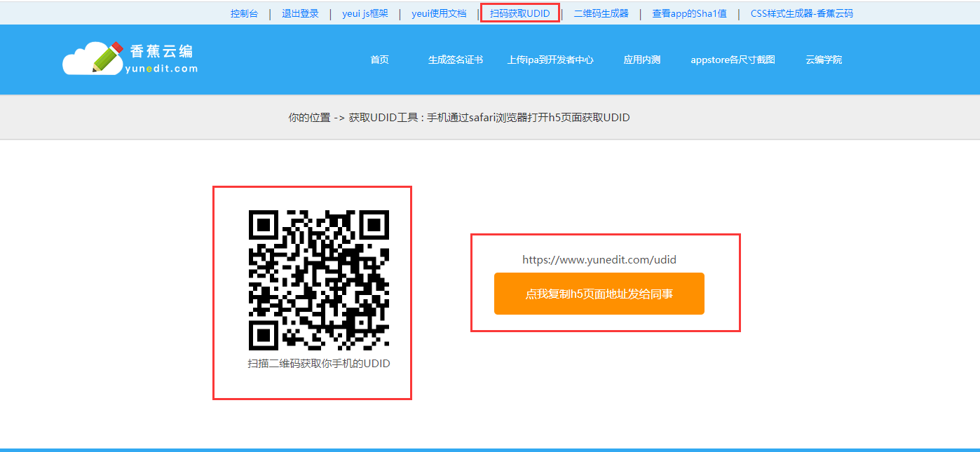
Task: Open the 二维码生成器 link
Action: (x=601, y=13)
